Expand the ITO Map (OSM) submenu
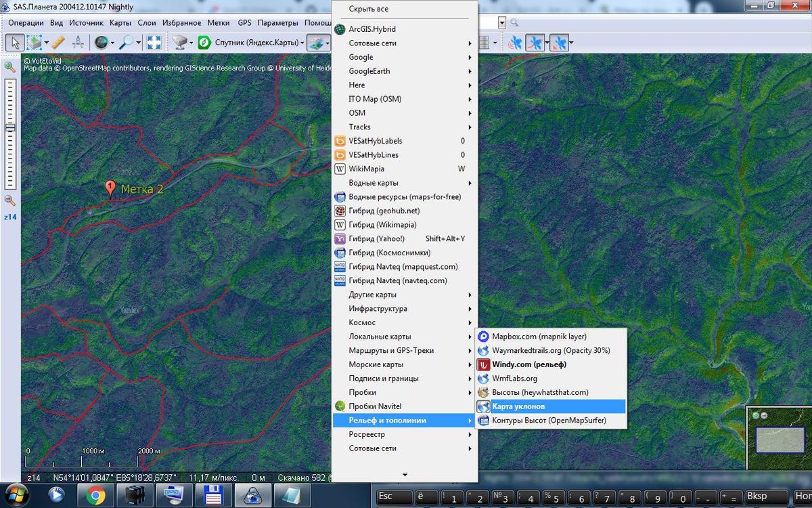This screenshot has height=508, width=812. [405, 99]
